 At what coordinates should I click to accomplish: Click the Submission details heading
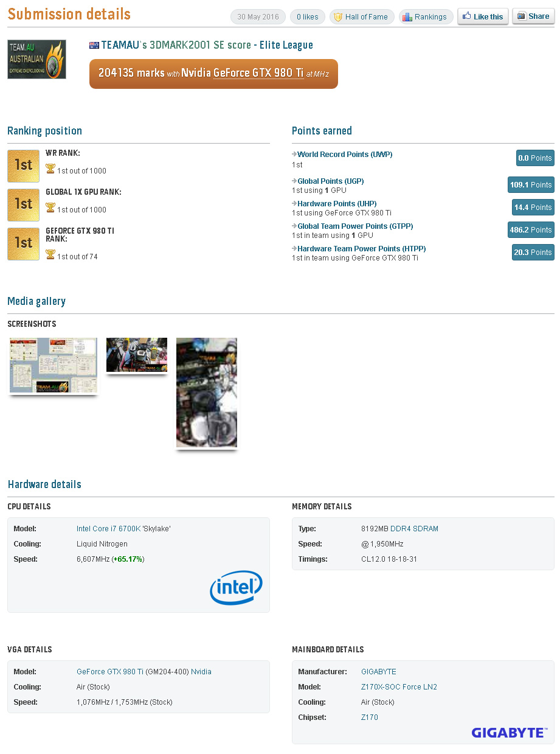click(x=69, y=14)
